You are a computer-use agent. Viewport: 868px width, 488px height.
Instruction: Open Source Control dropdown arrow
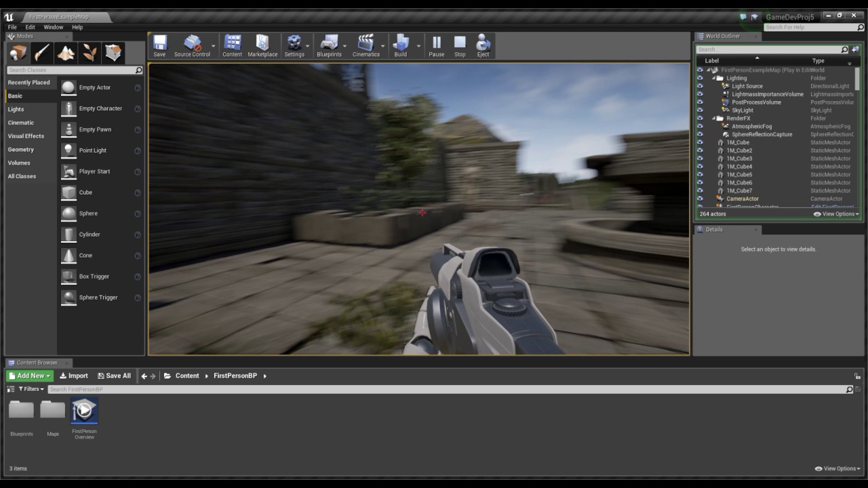(214, 46)
